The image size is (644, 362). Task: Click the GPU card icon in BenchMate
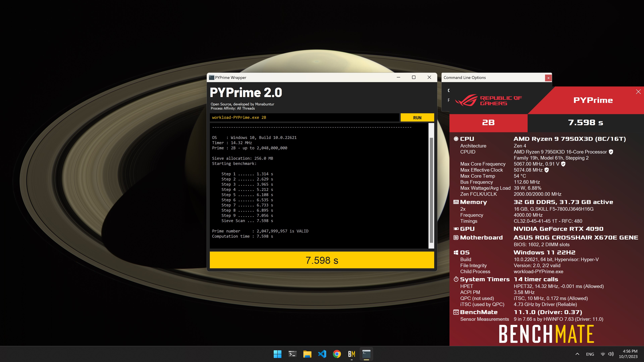[456, 229]
